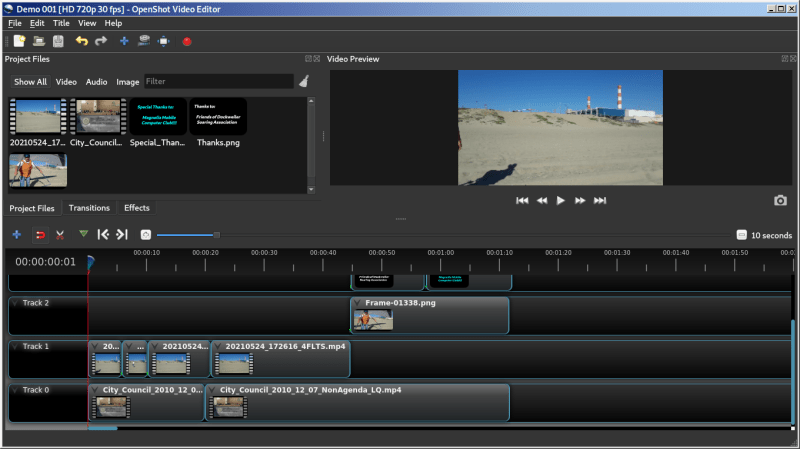
Task: Select the Razor scissors tool
Action: click(x=60, y=235)
